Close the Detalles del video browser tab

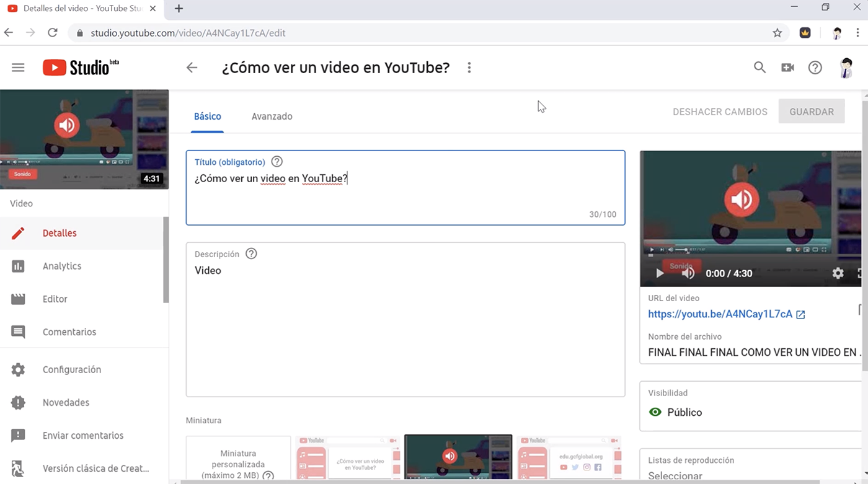pos(153,9)
